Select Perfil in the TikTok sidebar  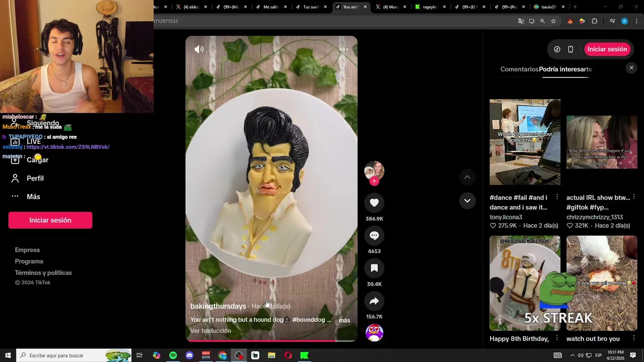[35, 178]
